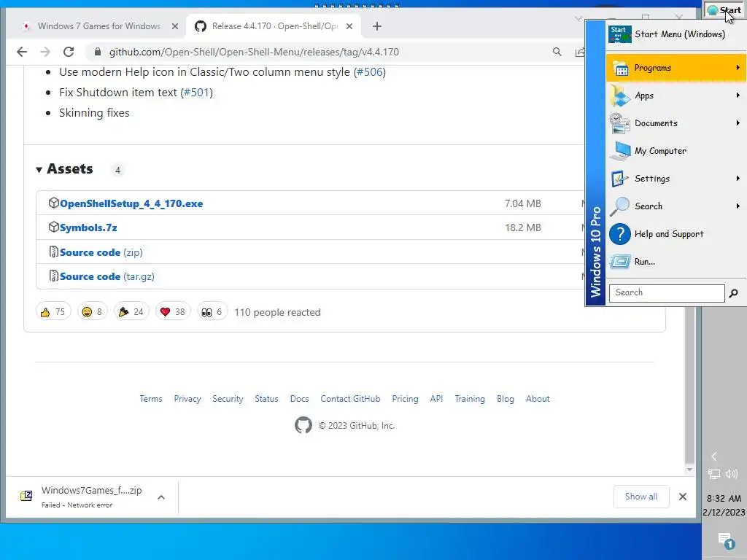
Task: Open the Docs footer link
Action: (300, 399)
